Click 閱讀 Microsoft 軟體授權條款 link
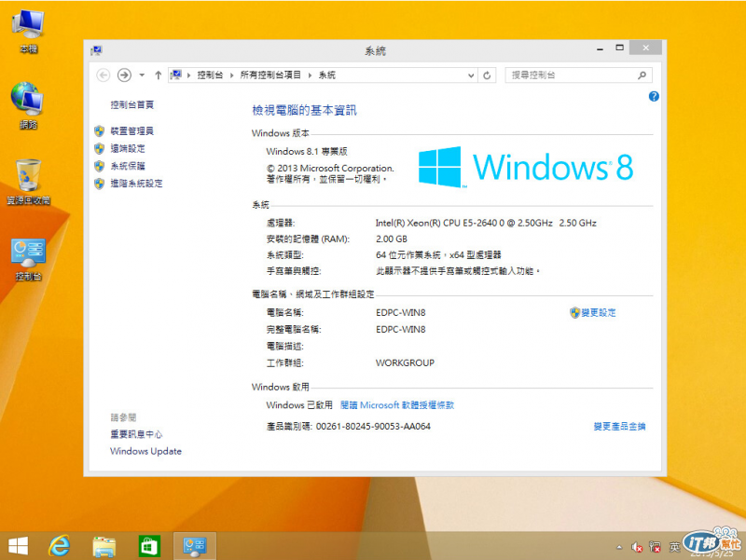Screen dimensions: 746x560 pyautogui.click(x=397, y=405)
